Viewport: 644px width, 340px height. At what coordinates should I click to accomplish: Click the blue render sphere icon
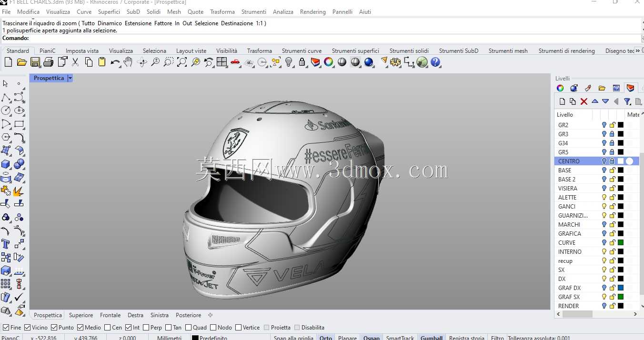[369, 62]
